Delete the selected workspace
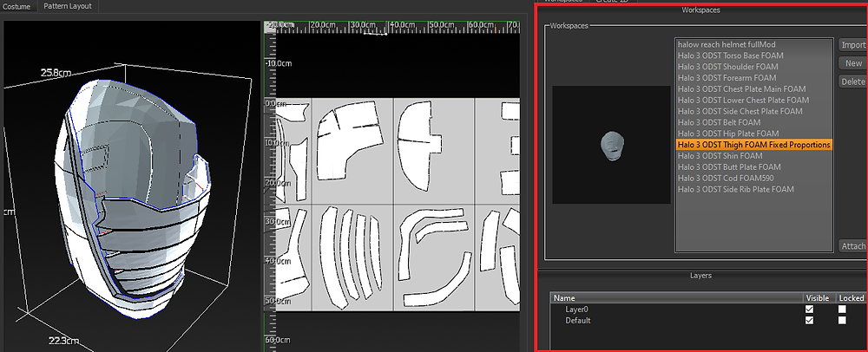The width and height of the screenshot is (868, 352). [x=853, y=81]
